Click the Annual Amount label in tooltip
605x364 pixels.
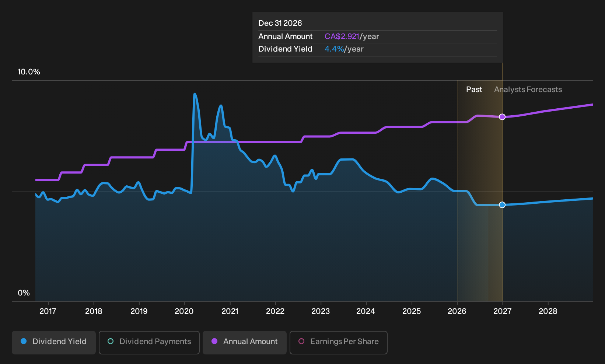pos(285,36)
